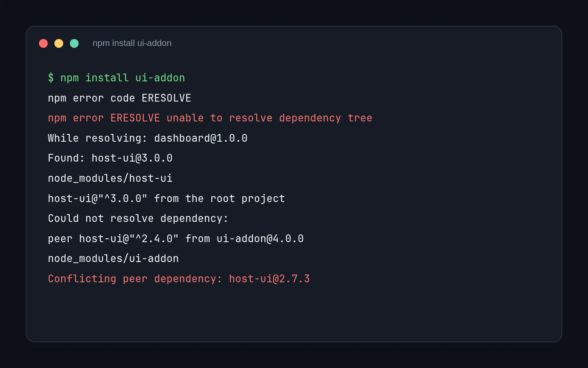Click the 'npm error code ERESOLVE' line
Screen dimensions: 588x368
pos(119,98)
